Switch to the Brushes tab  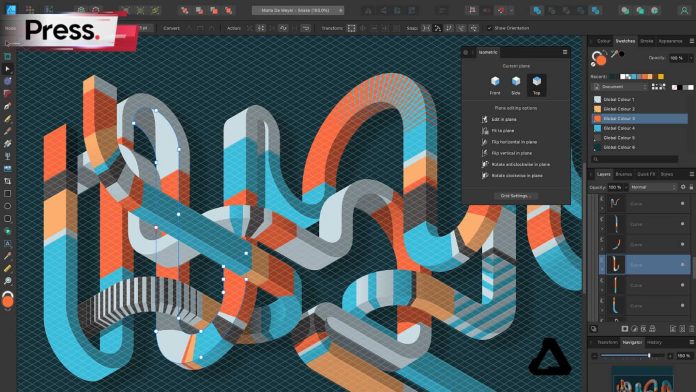point(624,174)
